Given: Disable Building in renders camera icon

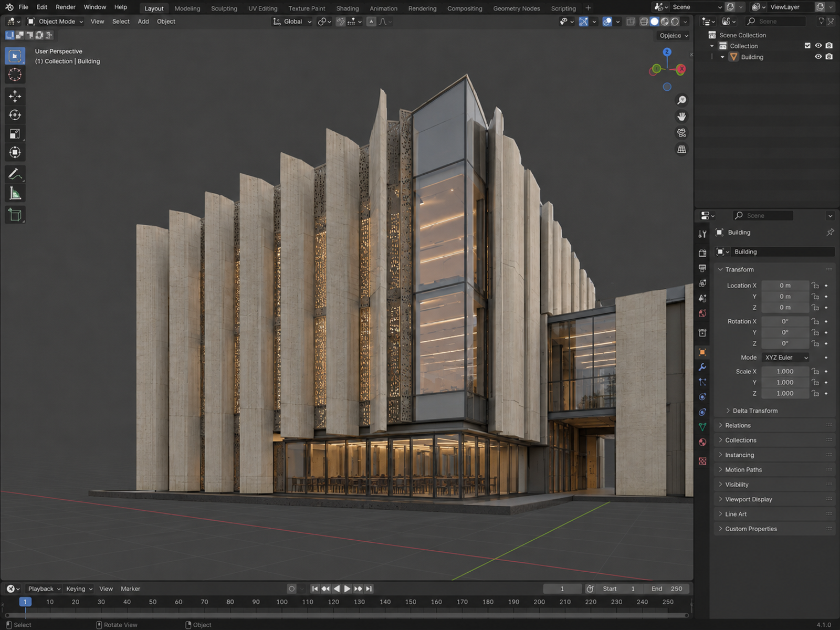Looking at the screenshot, I should 829,57.
